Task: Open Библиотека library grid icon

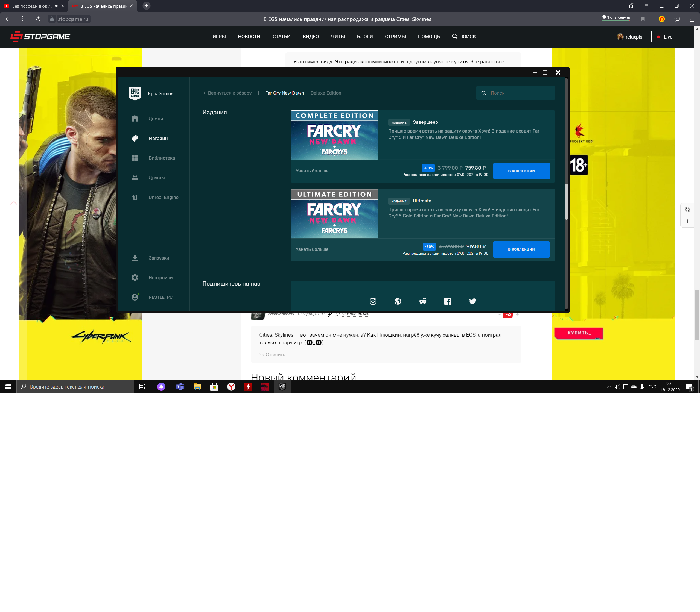Action: pos(135,158)
